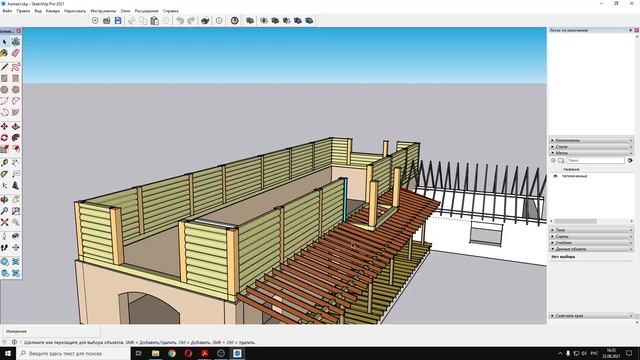This screenshot has width=640, height=360.
Task: Open Model Info from toolbar
Action: pyautogui.click(x=219, y=20)
